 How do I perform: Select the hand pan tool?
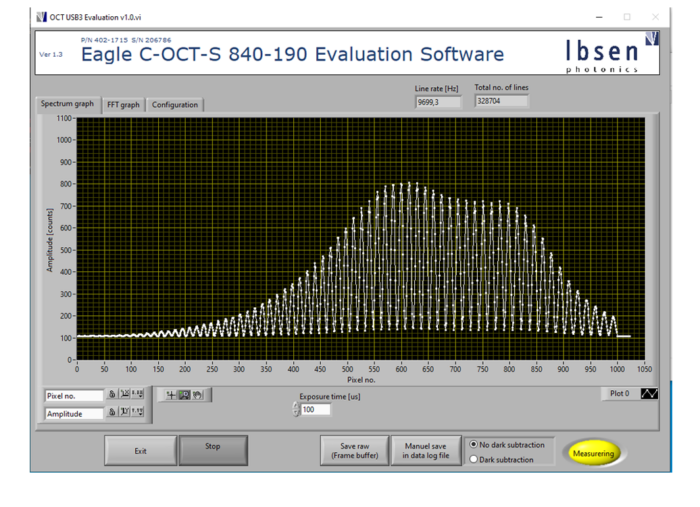[x=197, y=395]
